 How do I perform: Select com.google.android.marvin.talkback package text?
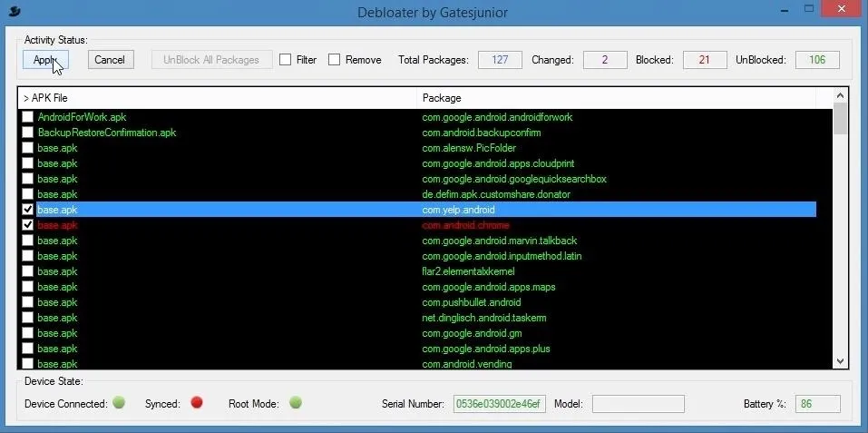coord(500,241)
